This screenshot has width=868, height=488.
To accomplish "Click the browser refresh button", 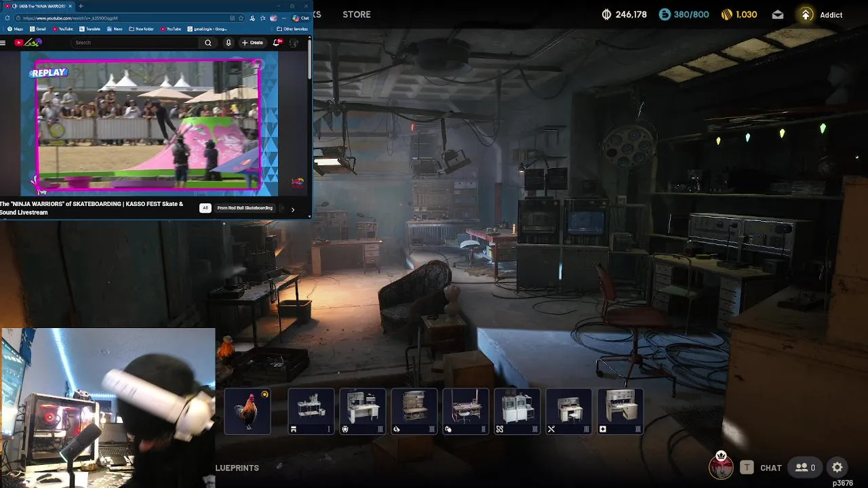I will [x=7, y=18].
